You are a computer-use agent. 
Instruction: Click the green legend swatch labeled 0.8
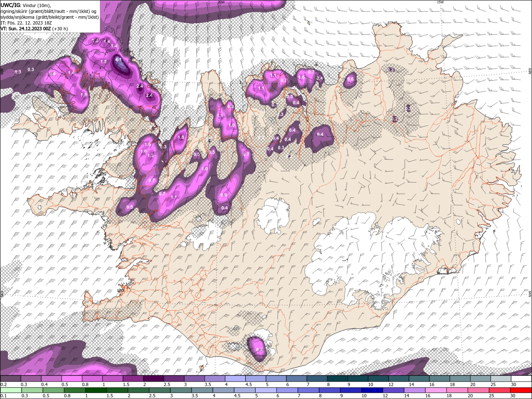tap(74, 390)
